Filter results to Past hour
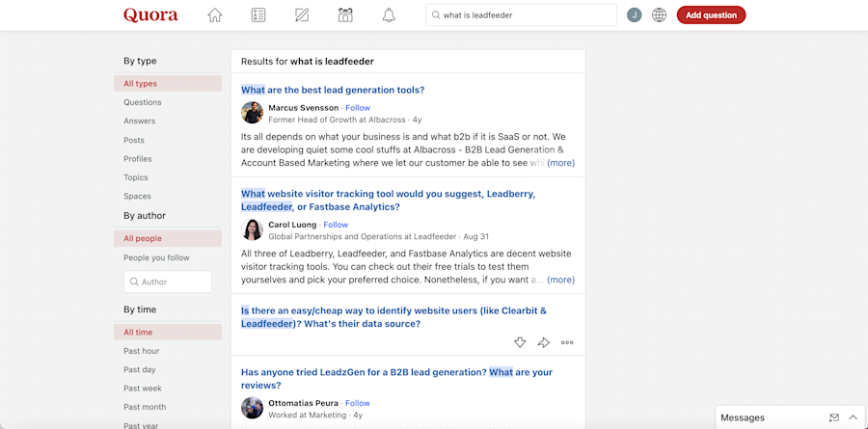 (141, 351)
